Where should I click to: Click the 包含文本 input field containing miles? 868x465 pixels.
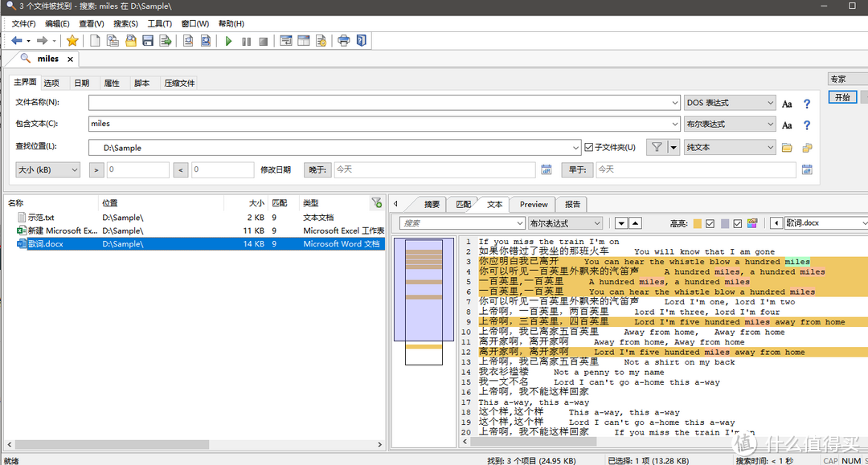[384, 124]
